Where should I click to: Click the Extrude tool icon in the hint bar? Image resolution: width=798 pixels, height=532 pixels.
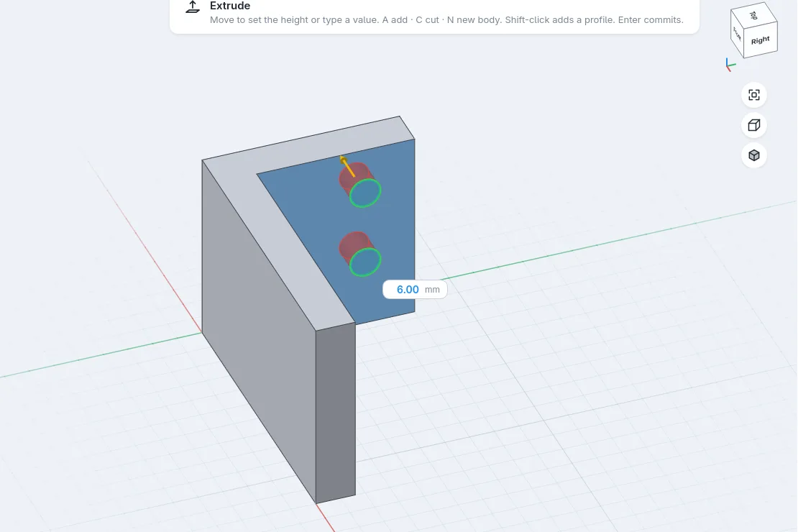193,7
